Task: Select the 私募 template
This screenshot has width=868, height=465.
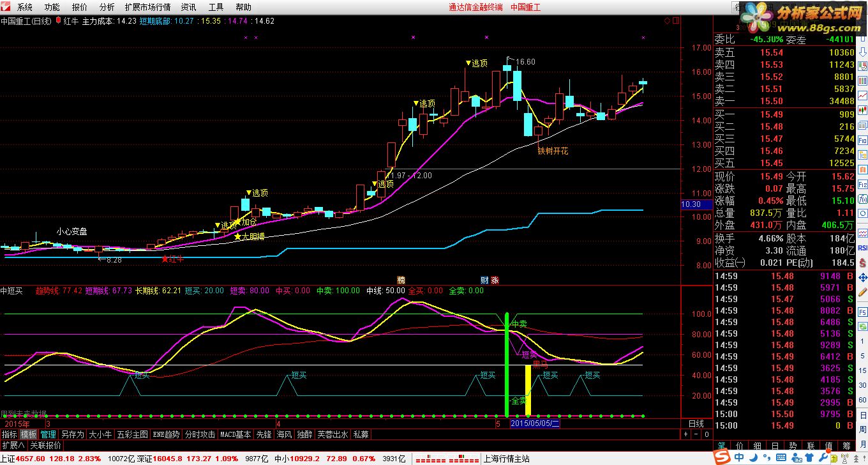Action: tap(361, 434)
